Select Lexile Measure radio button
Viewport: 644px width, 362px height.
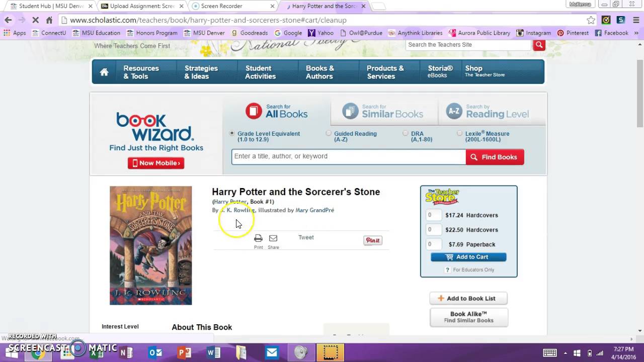459,134
